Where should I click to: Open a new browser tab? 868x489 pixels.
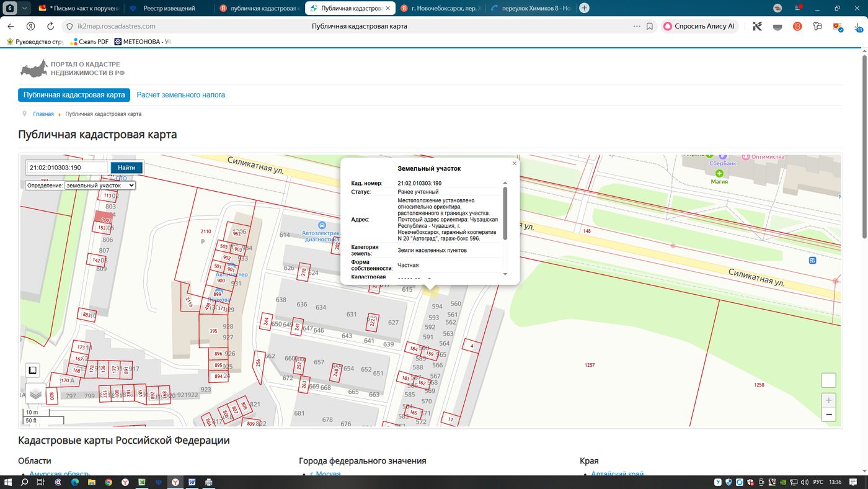pos(584,8)
